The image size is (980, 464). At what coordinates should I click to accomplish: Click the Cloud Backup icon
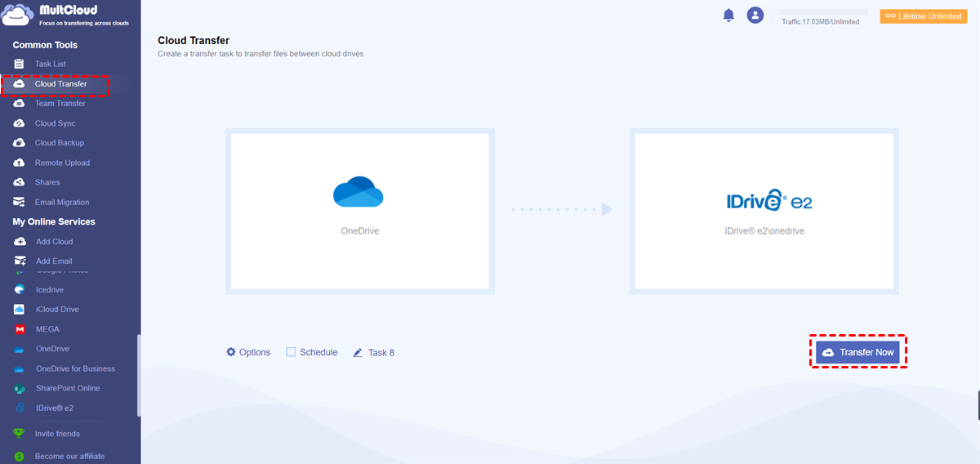[19, 143]
